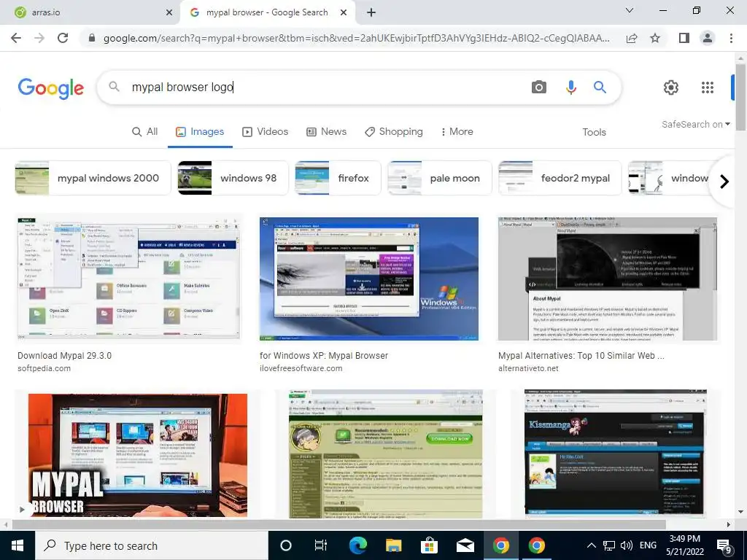Click the taskbar search box
The image size is (747, 560).
click(152, 545)
